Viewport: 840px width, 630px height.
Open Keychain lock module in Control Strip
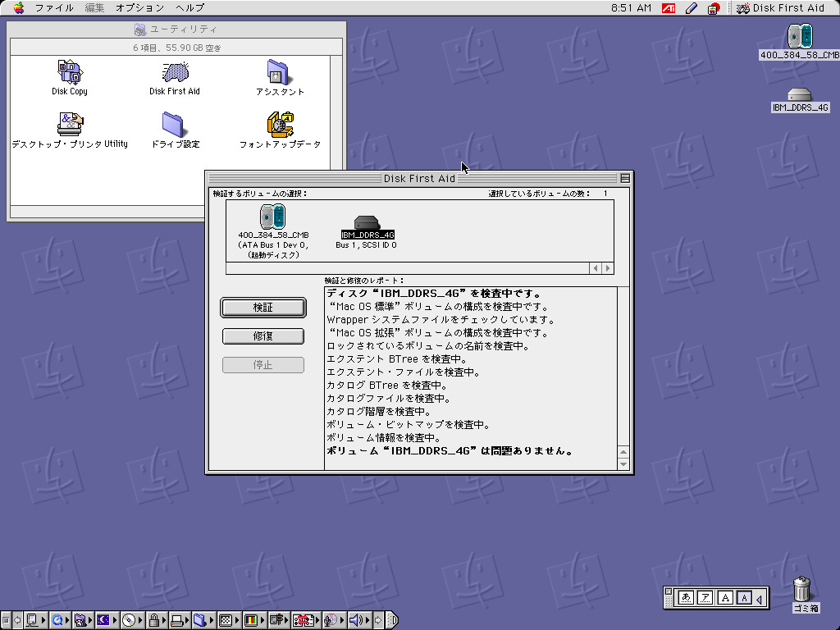tap(157, 620)
